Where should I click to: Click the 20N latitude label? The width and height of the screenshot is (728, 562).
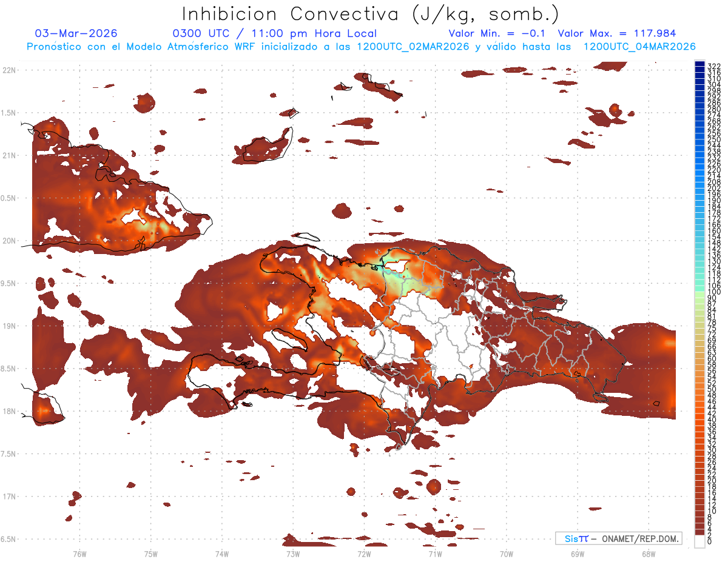coord(9,241)
